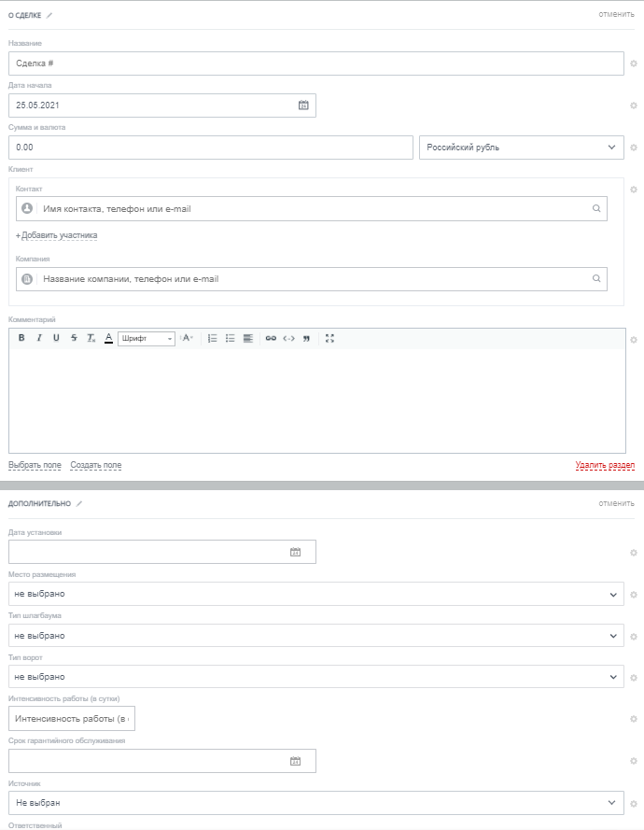Open the Российский рубль currency dropdown

coord(521,148)
